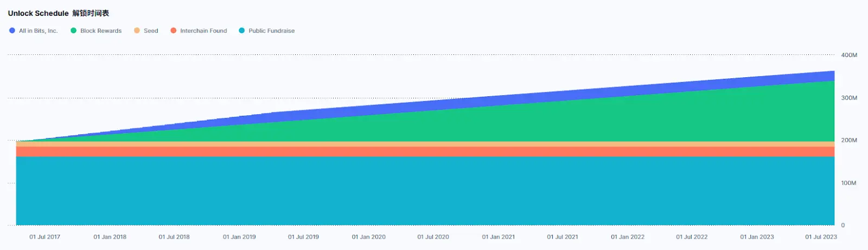Hide the 'Public Fundraise' series via its label

pyautogui.click(x=271, y=31)
